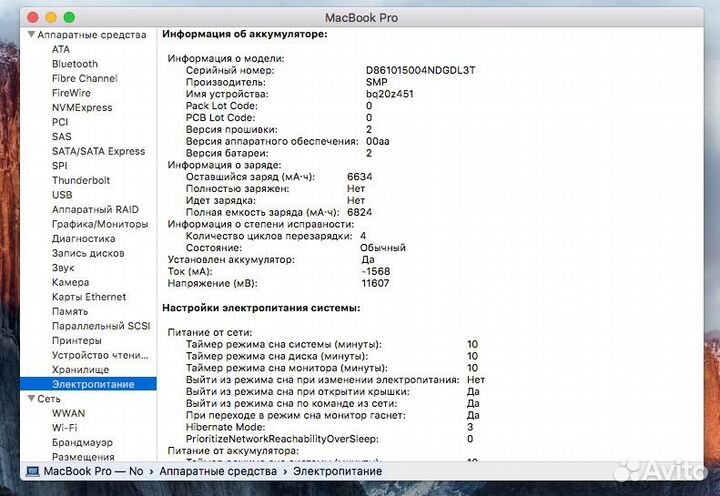Select Память in the sidebar
720x496 pixels.
tap(70, 311)
